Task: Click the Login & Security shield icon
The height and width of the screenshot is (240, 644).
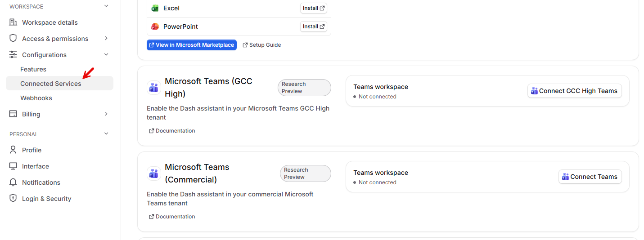Action: tap(13, 199)
